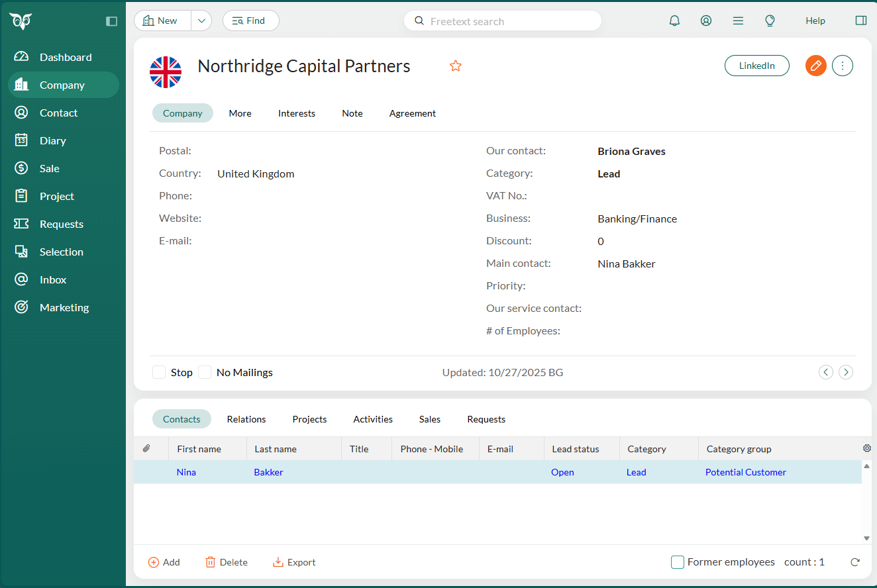Image resolution: width=877 pixels, height=588 pixels.
Task: Navigate to the next company record
Action: 846,372
